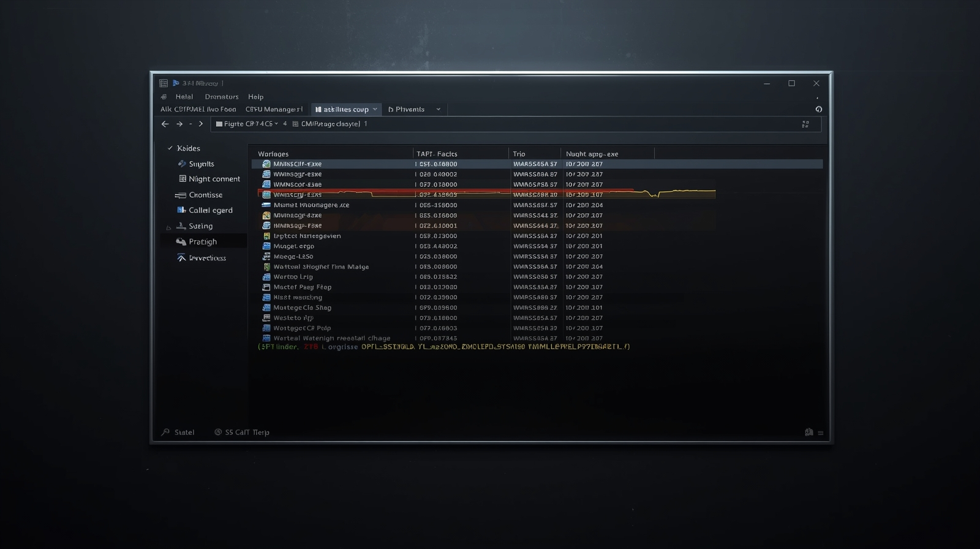Expand the Figrte CP74C5 path dropdown
980x549 pixels.
276,124
